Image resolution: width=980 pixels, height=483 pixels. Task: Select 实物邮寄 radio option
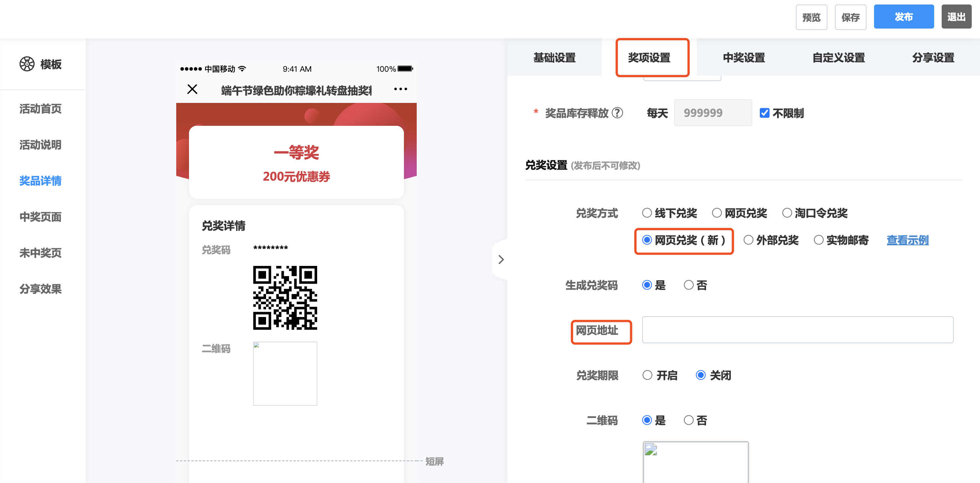click(x=819, y=240)
